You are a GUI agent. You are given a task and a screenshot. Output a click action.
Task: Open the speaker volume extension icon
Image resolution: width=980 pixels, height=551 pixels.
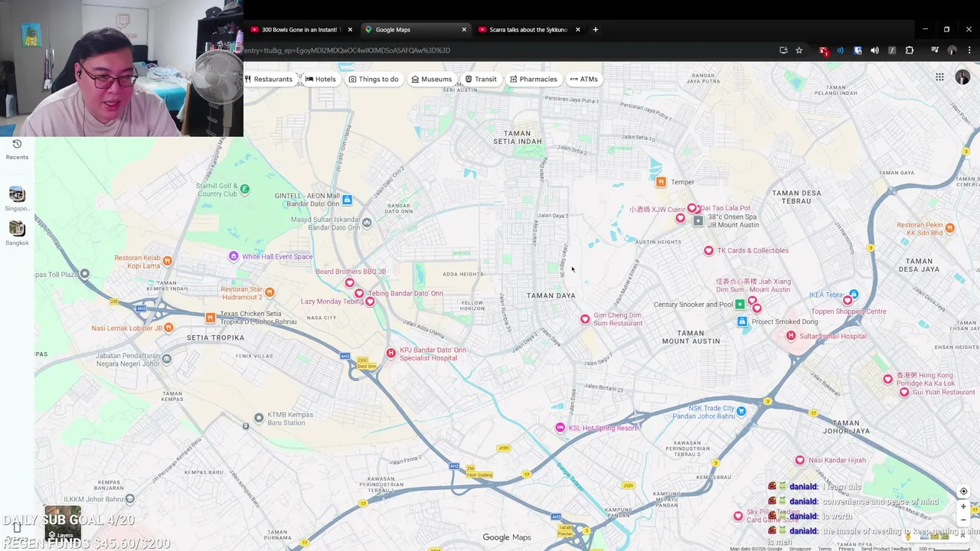(x=875, y=51)
